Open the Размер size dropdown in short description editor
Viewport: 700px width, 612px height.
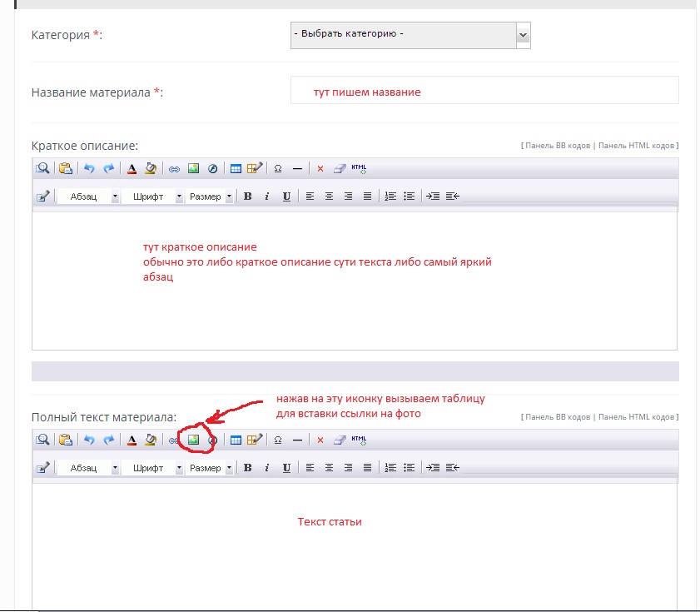[x=210, y=197]
